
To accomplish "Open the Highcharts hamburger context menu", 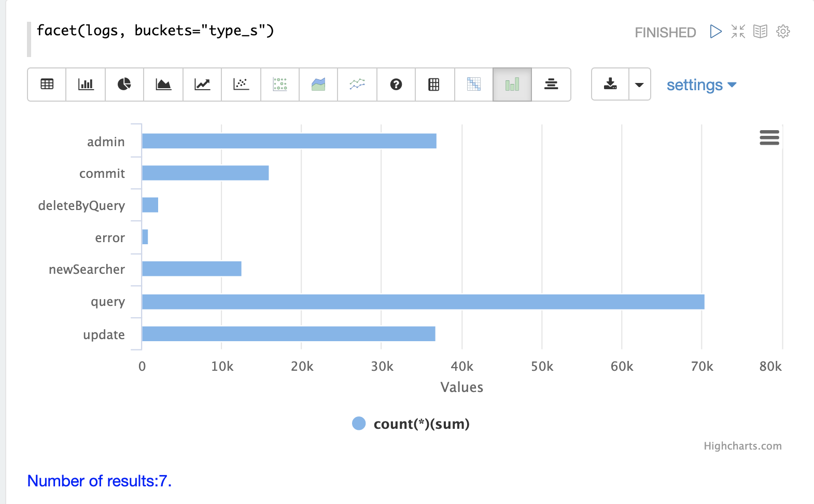I will (769, 137).
